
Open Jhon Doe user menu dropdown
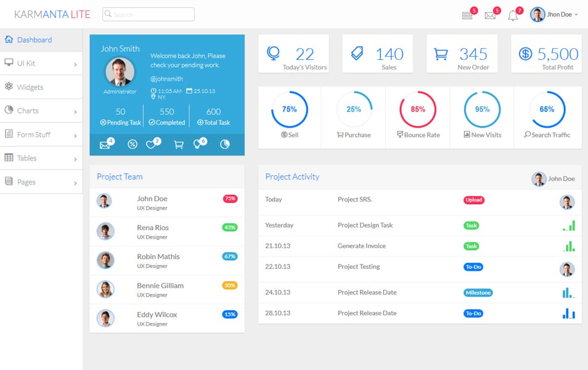click(554, 15)
